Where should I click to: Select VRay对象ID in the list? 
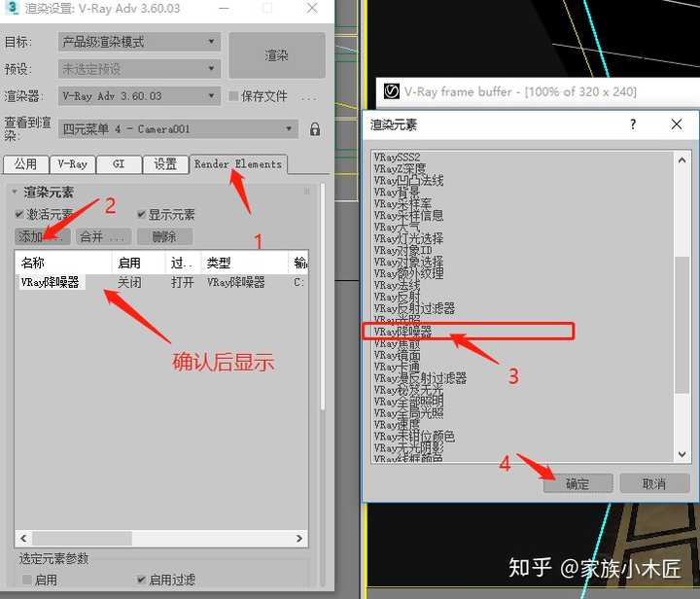402,250
